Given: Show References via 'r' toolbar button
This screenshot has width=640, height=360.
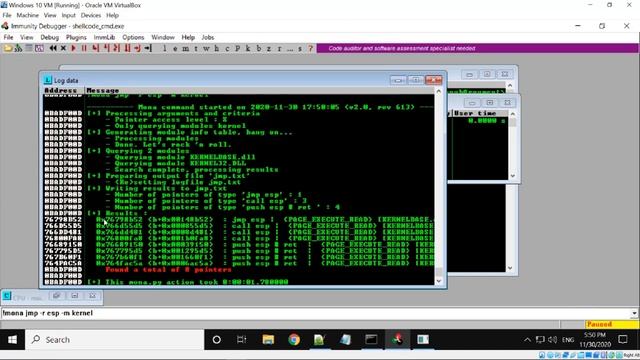Looking at the screenshot, I should tap(279, 48).
